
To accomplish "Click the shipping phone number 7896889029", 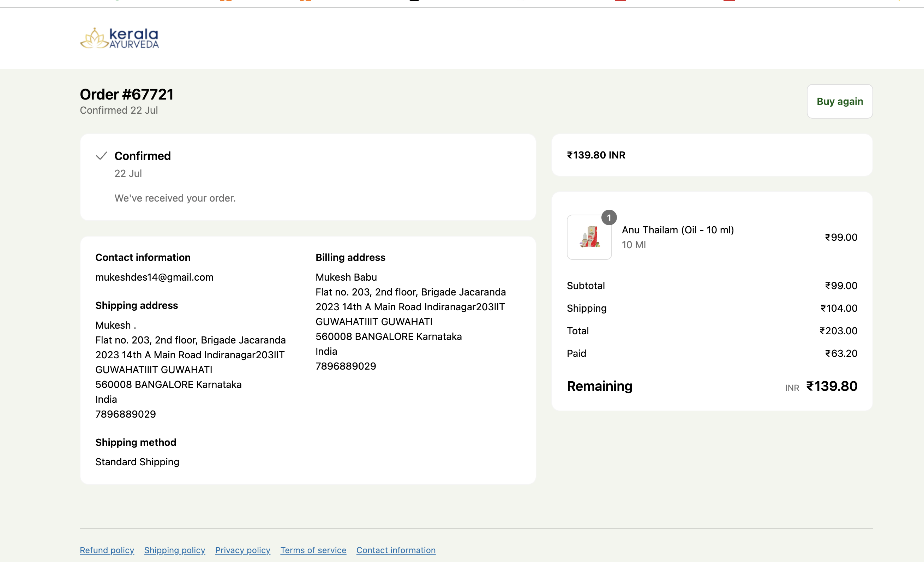I will tap(126, 414).
